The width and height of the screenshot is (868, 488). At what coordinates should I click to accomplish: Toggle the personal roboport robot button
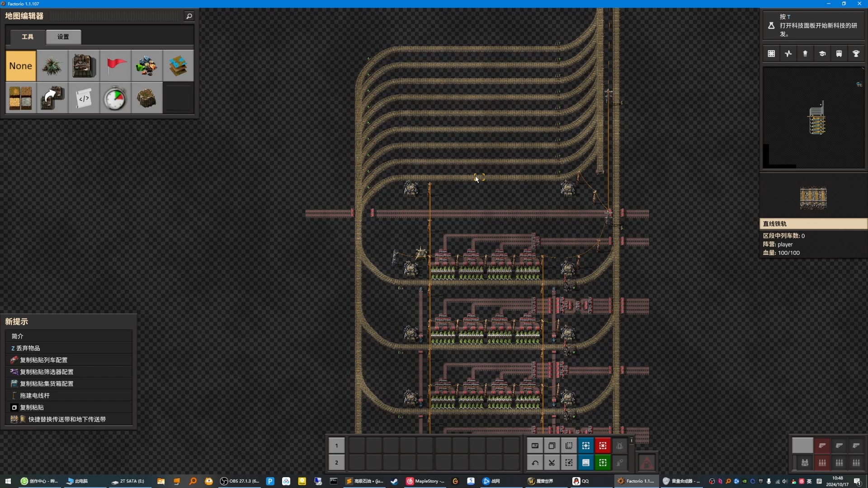[620, 446]
